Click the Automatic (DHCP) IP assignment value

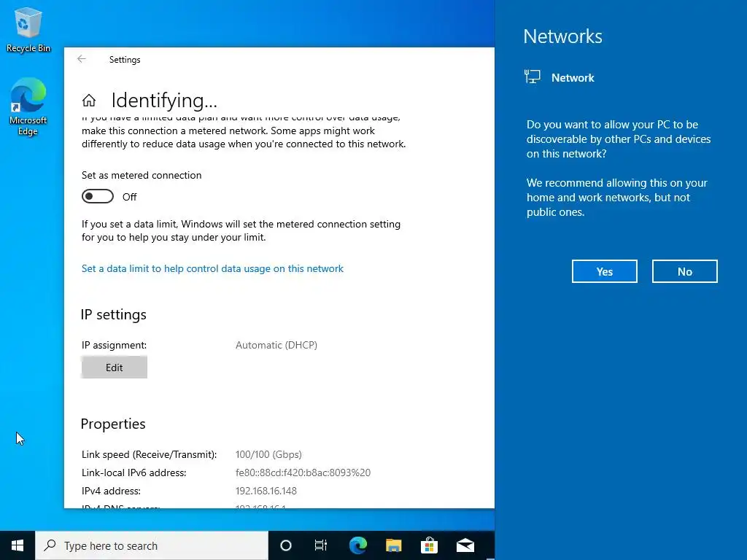click(x=276, y=345)
